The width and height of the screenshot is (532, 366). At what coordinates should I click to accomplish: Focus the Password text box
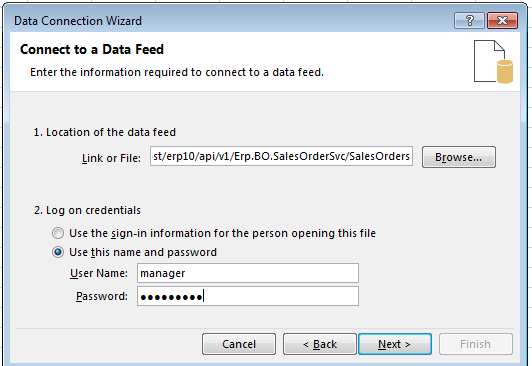248,296
